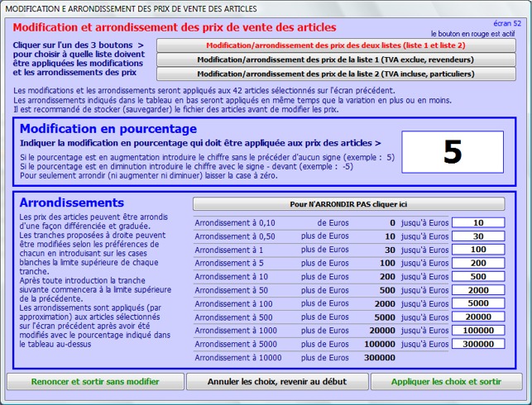Click the 'Arrondissements' heading
Image resolution: width=532 pixels, height=405 pixels.
pyautogui.click(x=72, y=202)
